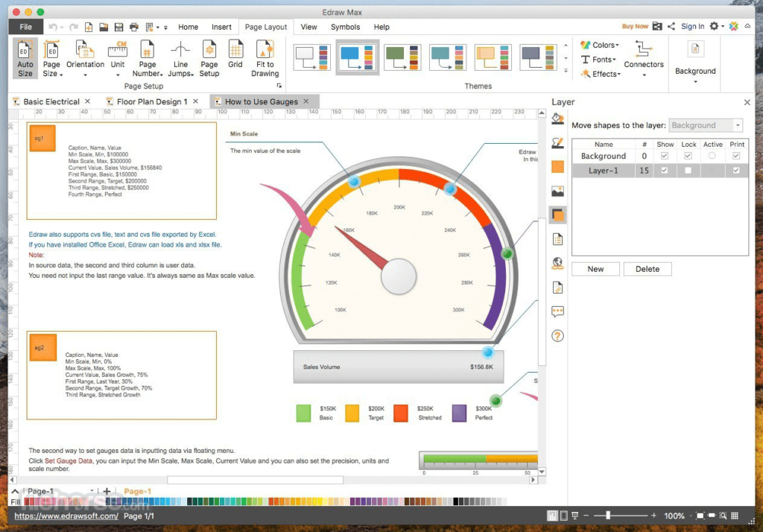Screen dimensions: 763x532
Task: Click the Delete layer button
Action: (648, 269)
